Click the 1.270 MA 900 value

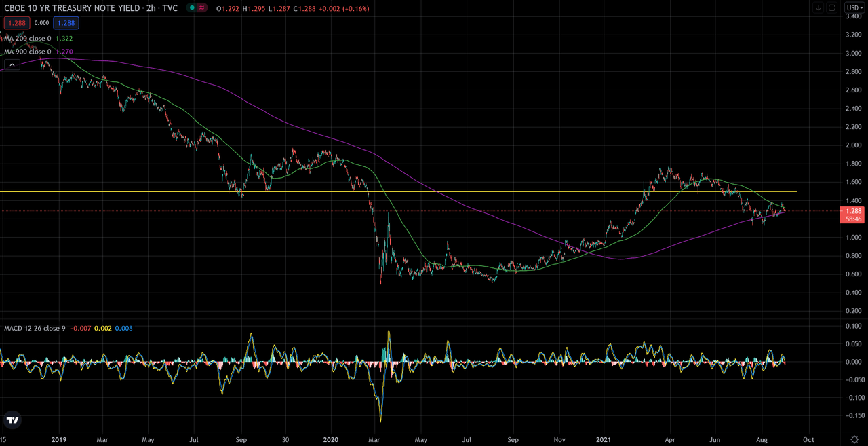(x=64, y=52)
